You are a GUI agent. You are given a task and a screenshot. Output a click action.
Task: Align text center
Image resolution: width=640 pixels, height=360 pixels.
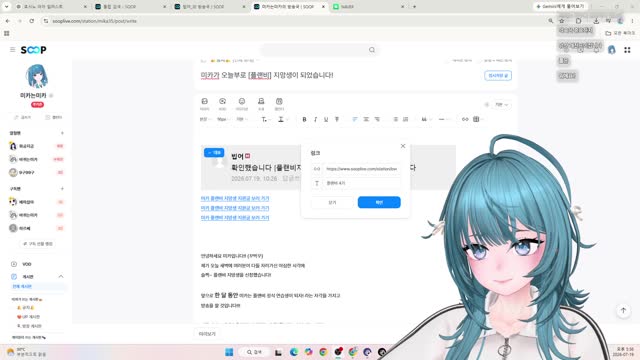(366, 119)
